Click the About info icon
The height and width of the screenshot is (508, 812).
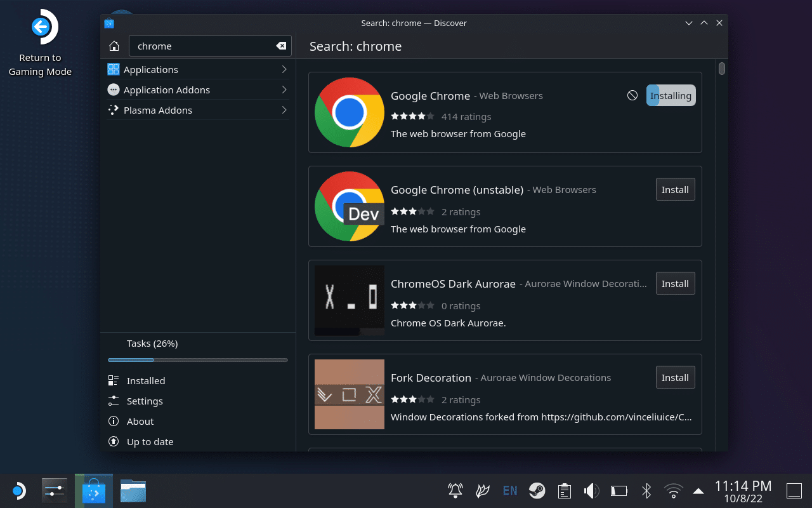pos(114,421)
